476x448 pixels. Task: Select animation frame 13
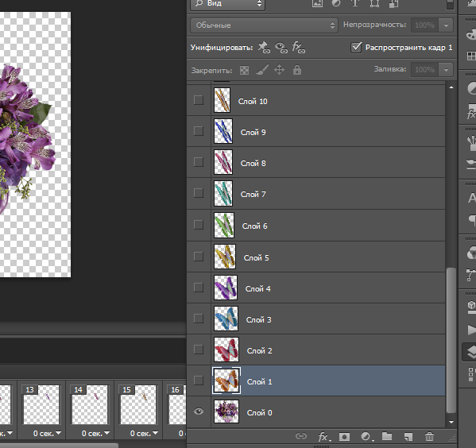tap(41, 404)
